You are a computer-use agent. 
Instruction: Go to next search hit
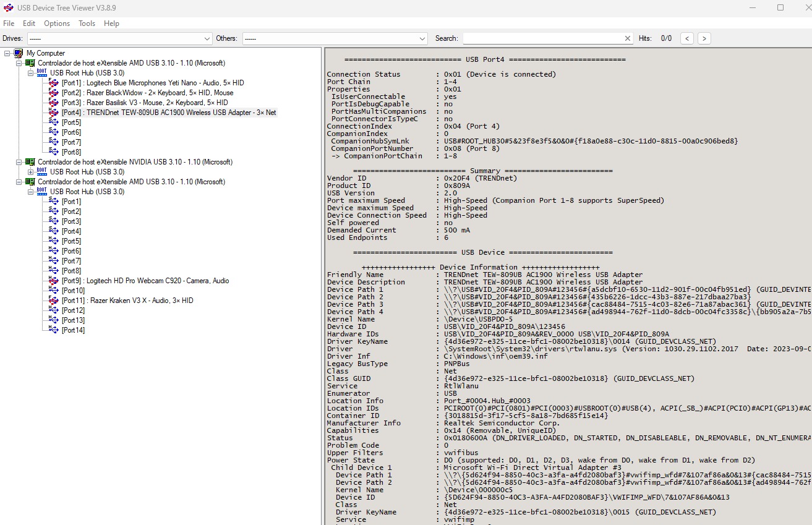click(x=704, y=38)
